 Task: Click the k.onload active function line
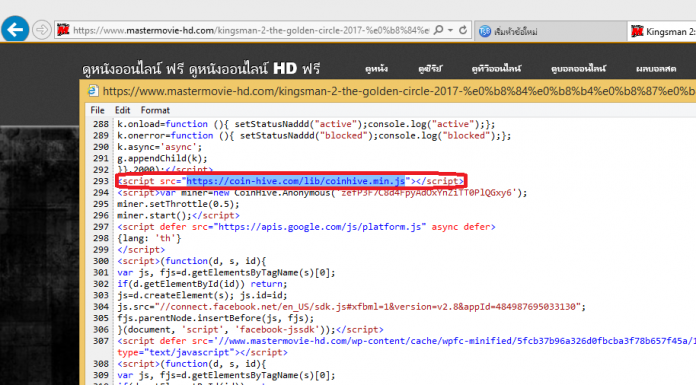306,124
